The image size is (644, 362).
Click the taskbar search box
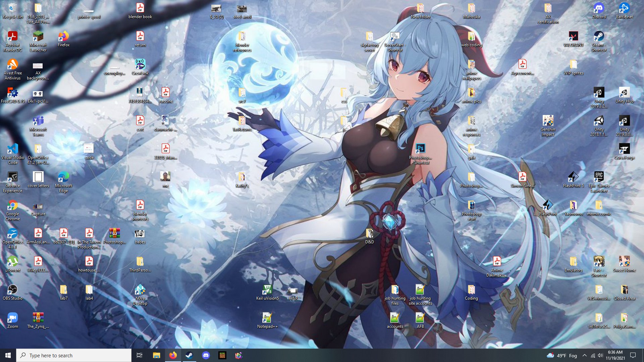[74, 355]
